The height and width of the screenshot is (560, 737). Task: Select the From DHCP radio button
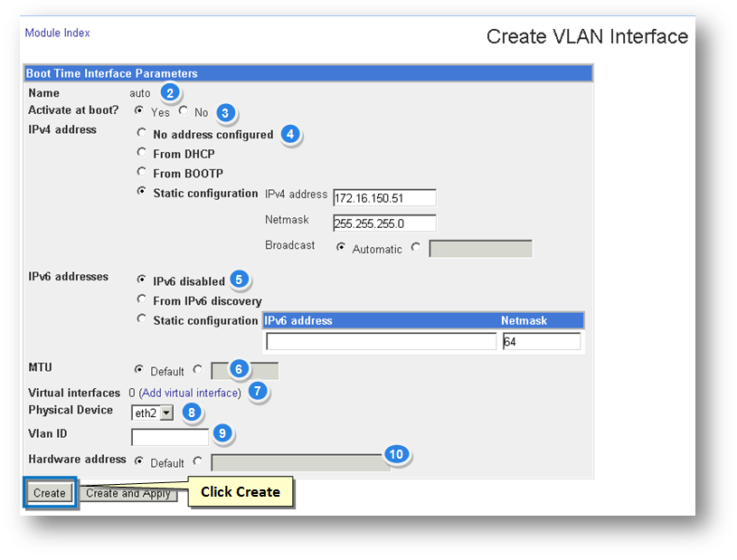(x=141, y=153)
